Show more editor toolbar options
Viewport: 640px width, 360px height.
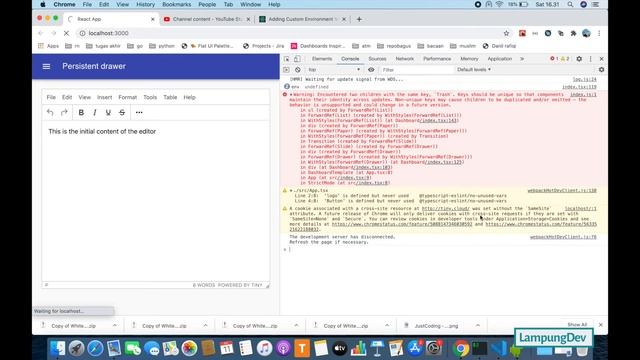pyautogui.click(x=139, y=112)
